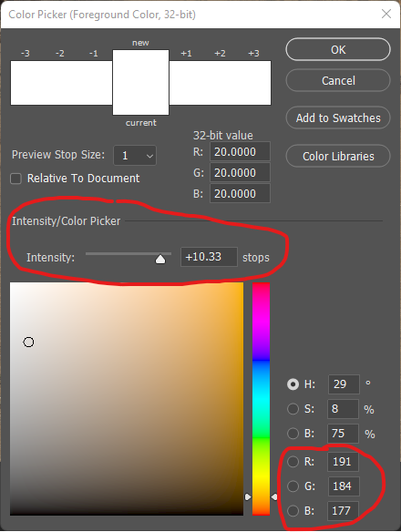Select the -1 stop preview swatch
Screen dimensions: 401x532
coord(96,83)
